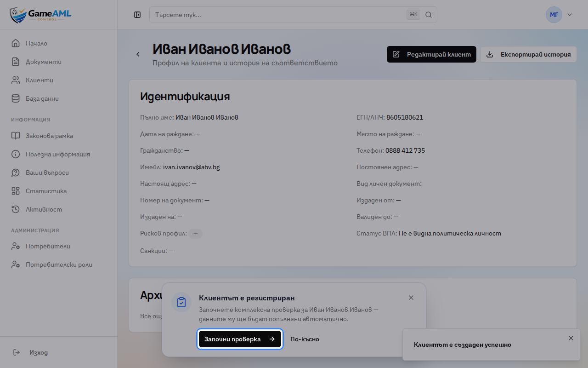Go back with the left arrow
This screenshot has height=368, width=588.
tap(138, 54)
